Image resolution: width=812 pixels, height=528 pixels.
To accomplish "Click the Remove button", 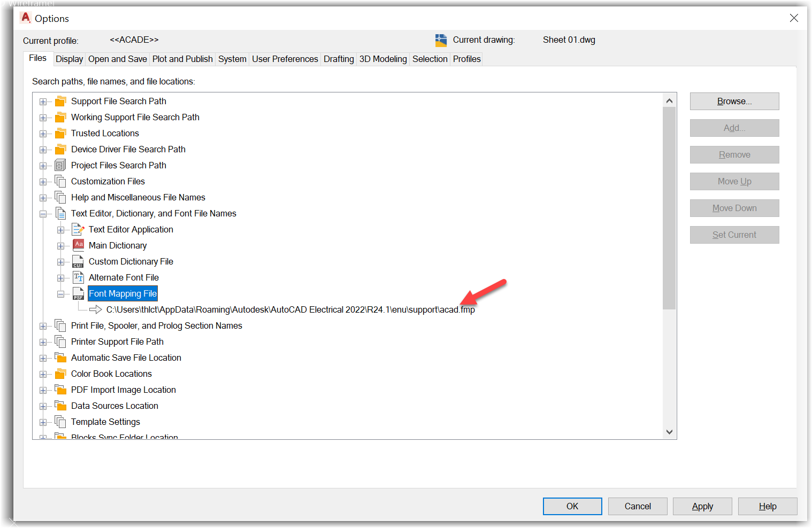I will [734, 154].
